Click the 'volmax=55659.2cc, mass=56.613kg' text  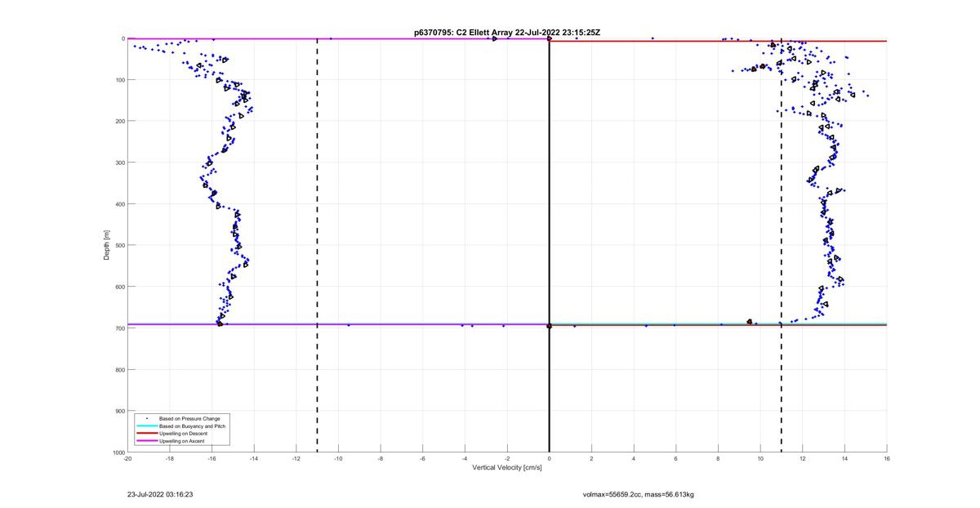(x=638, y=494)
